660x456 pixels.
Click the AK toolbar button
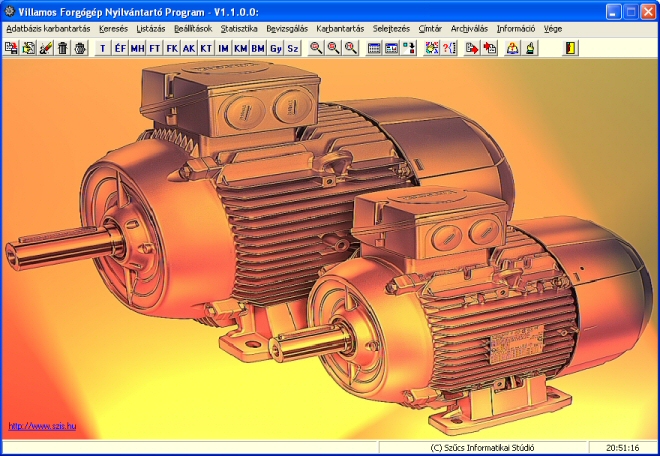[189, 48]
